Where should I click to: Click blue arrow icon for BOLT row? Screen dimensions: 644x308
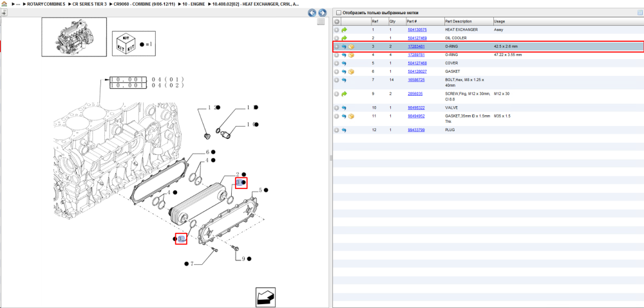(344, 80)
